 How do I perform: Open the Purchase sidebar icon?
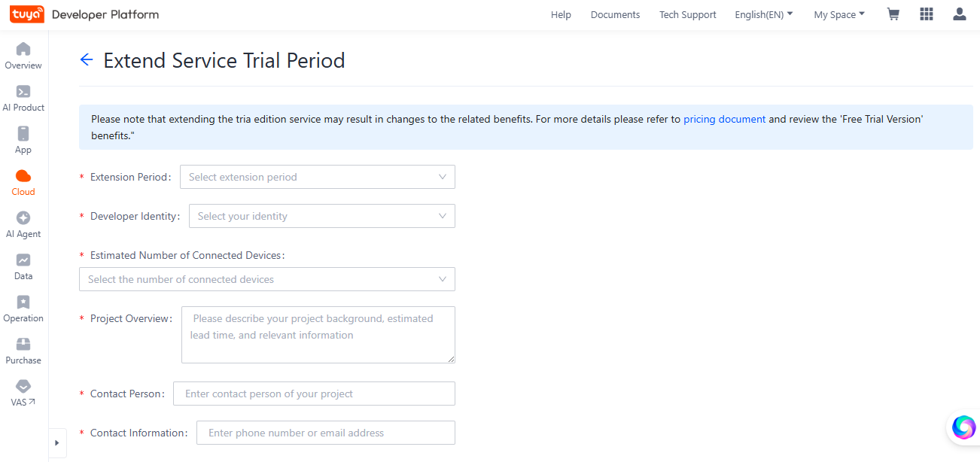(x=23, y=344)
